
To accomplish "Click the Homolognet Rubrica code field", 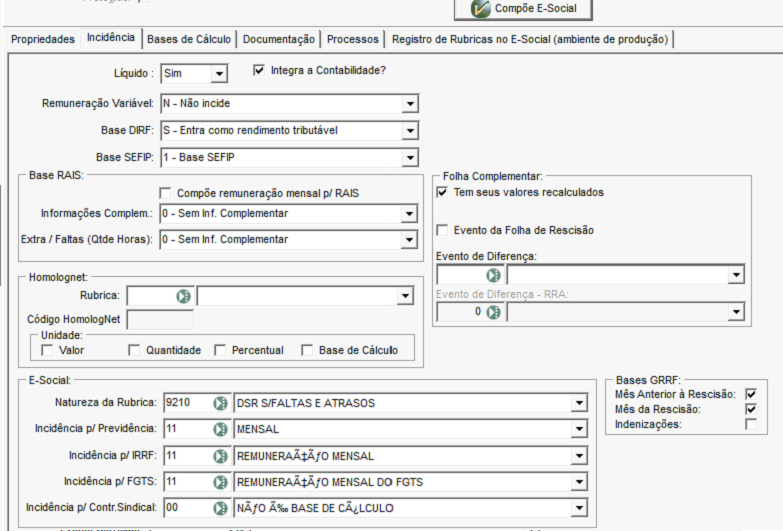I will (x=151, y=296).
